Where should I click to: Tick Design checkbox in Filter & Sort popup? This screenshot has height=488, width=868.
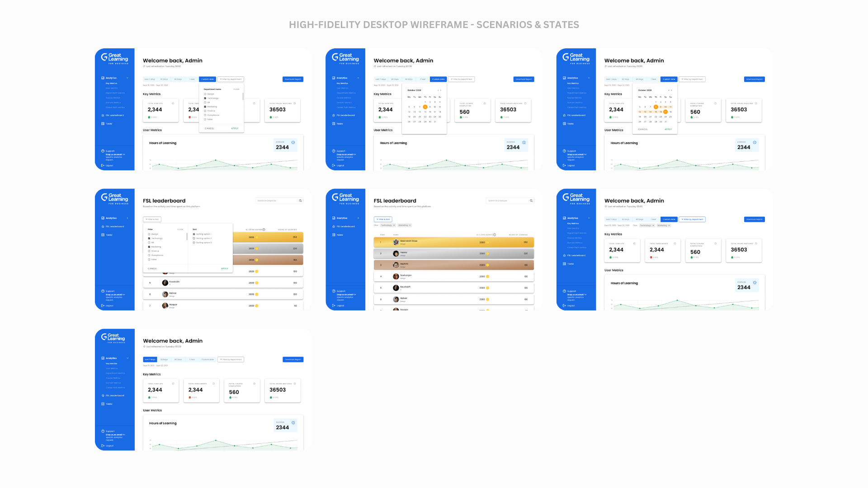pos(149,234)
